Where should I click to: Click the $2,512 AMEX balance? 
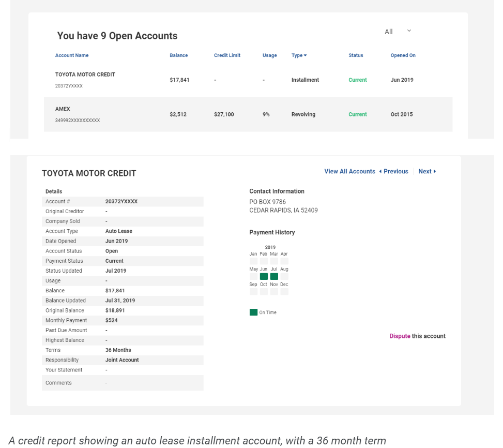pos(178,114)
